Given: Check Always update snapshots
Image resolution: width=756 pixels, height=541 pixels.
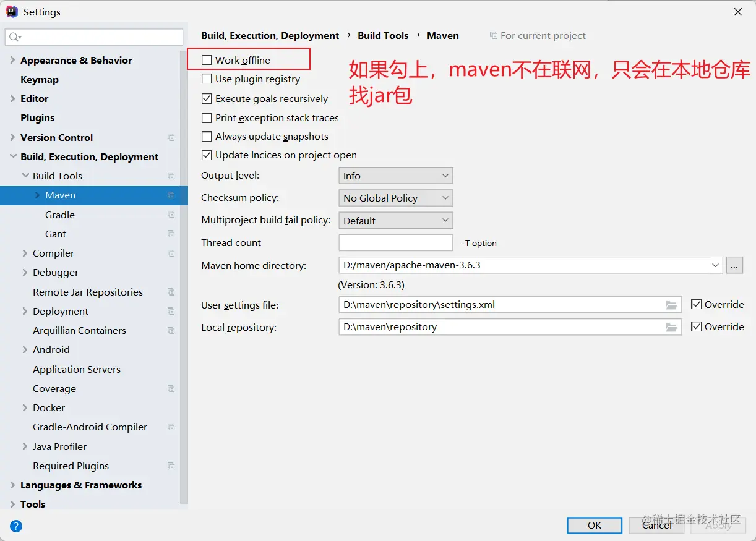Looking at the screenshot, I should 207,137.
